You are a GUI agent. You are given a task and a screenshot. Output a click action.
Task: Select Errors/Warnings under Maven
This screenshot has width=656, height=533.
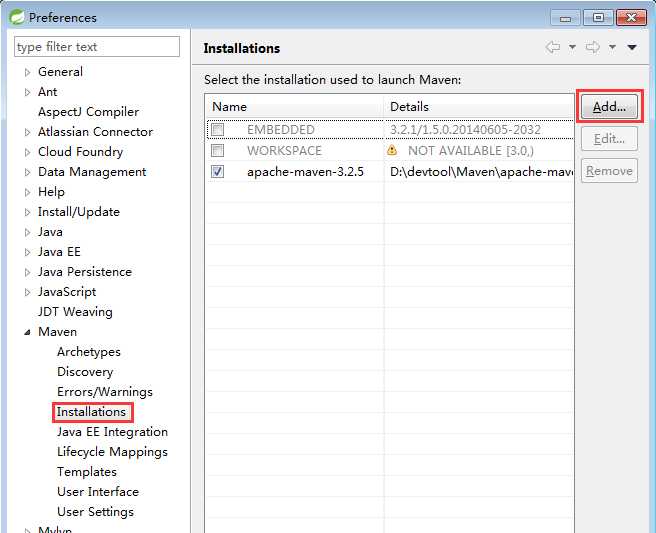tap(105, 392)
